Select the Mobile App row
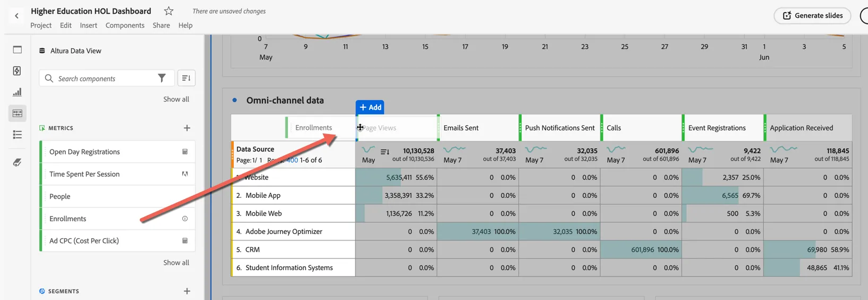This screenshot has height=300, width=868. point(293,195)
